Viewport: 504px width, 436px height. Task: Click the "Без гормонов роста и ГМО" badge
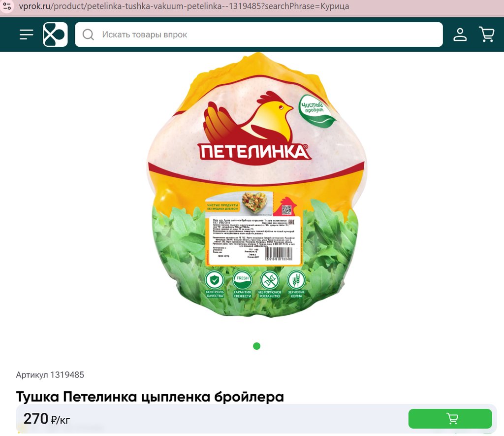270,284
